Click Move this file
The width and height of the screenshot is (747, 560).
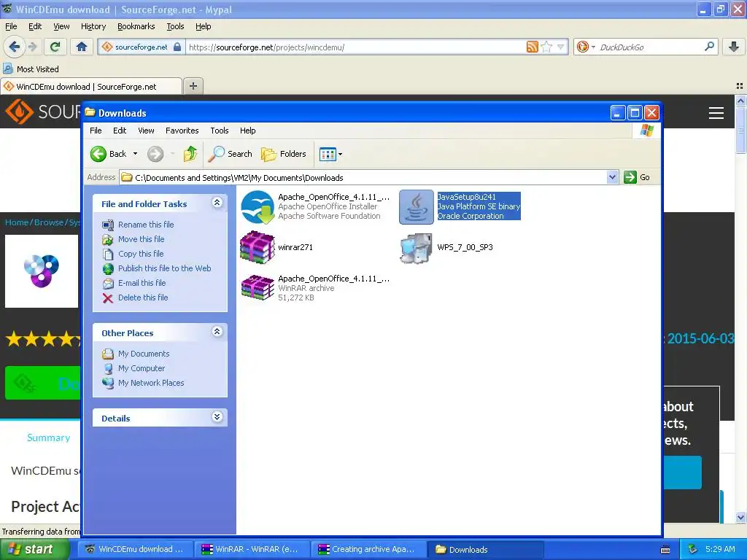tap(141, 239)
